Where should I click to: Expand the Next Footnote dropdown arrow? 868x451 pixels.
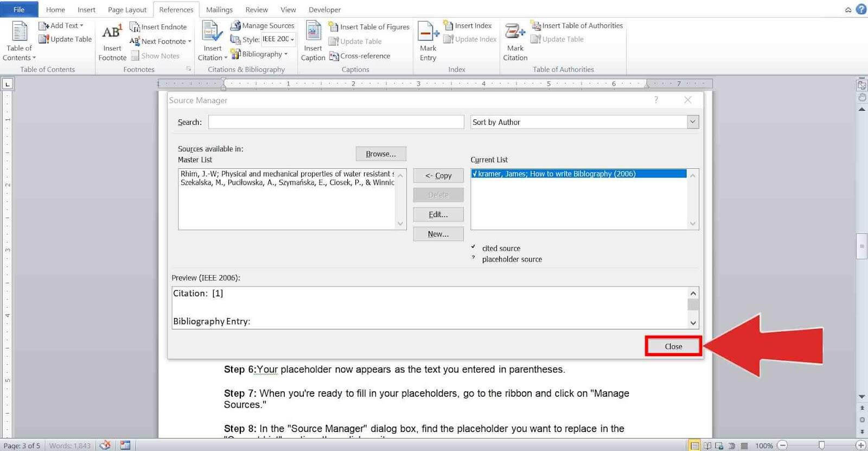[190, 41]
